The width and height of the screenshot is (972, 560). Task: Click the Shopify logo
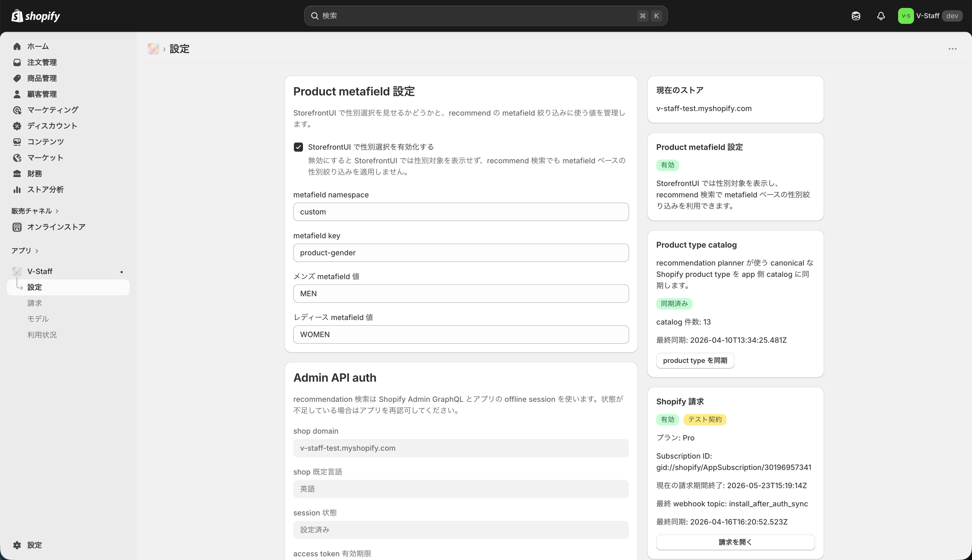pyautogui.click(x=36, y=16)
